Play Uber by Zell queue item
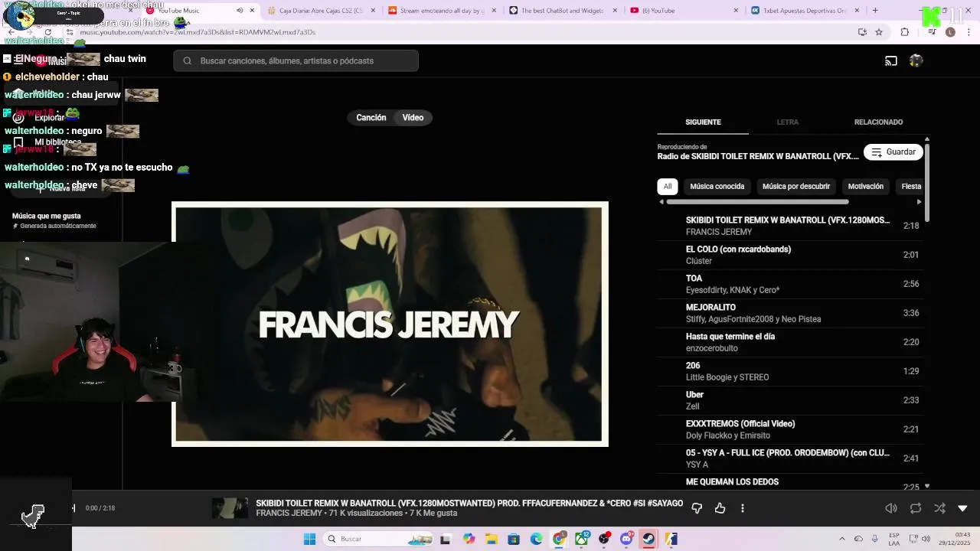Viewport: 980px width, 551px height. (790, 400)
